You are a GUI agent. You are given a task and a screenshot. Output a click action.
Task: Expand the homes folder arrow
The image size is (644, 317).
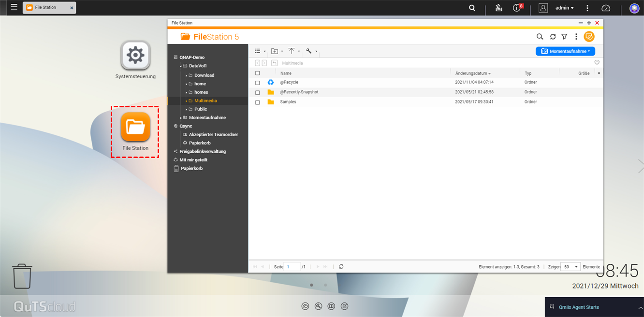186,92
